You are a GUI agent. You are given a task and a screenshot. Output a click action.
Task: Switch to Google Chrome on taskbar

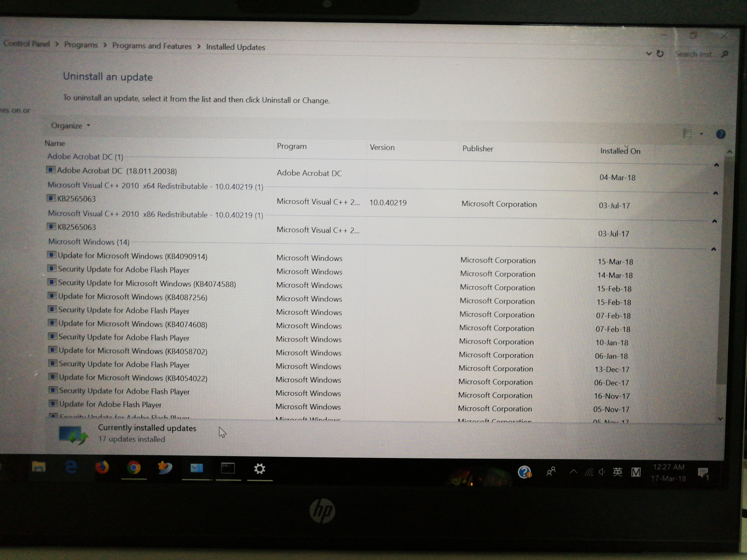134,468
